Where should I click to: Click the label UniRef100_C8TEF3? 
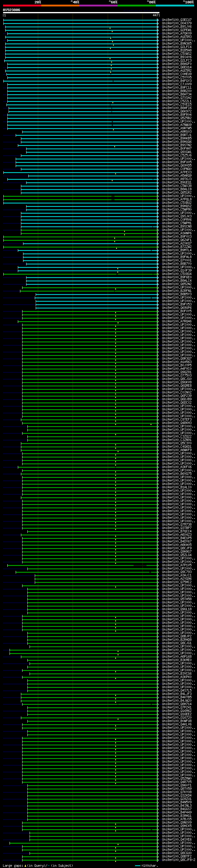(x=176, y=419)
